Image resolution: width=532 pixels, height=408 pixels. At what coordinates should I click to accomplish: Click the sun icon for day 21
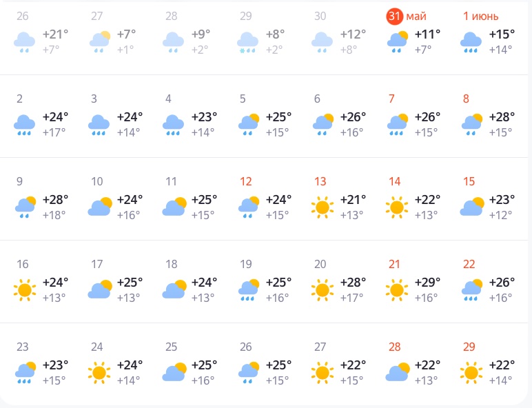coord(396,289)
